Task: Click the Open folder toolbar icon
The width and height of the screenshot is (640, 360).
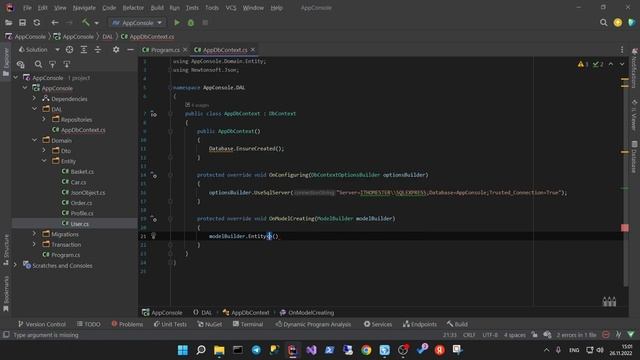Action: [x=8, y=23]
